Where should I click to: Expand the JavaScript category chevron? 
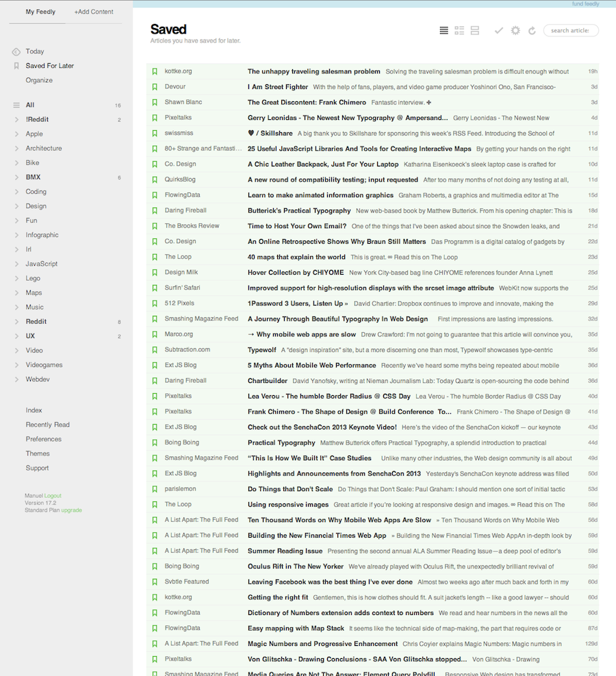point(16,264)
